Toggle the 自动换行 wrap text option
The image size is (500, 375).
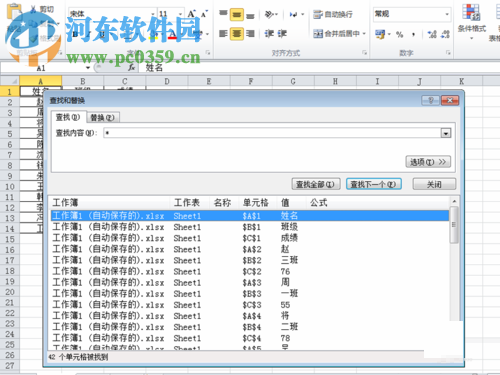coord(333,15)
